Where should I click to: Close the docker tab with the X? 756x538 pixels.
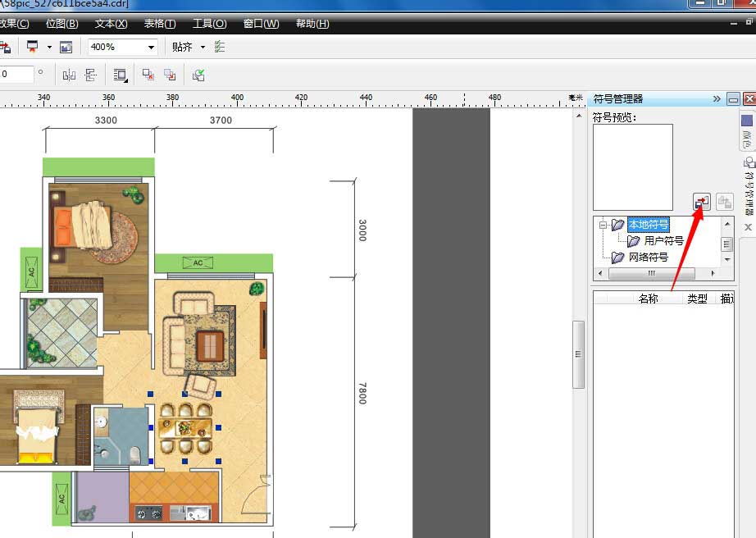(748, 227)
